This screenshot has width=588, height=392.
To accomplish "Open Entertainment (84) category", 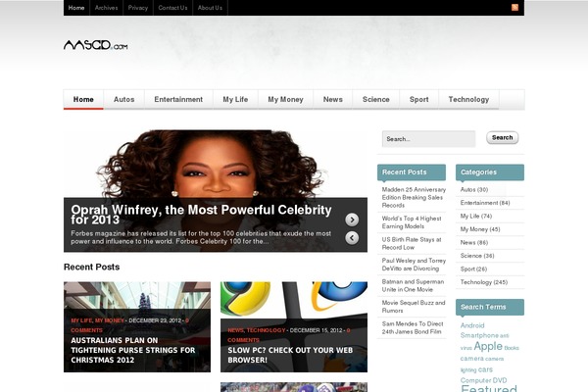I will point(485,203).
